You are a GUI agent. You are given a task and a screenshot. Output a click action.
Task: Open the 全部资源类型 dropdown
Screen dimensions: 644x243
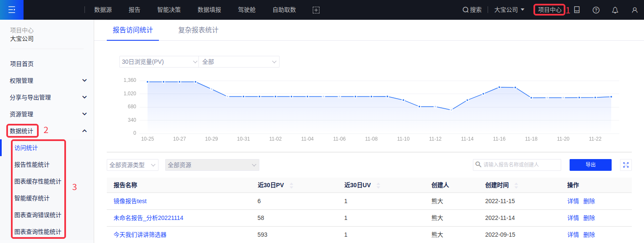click(132, 165)
